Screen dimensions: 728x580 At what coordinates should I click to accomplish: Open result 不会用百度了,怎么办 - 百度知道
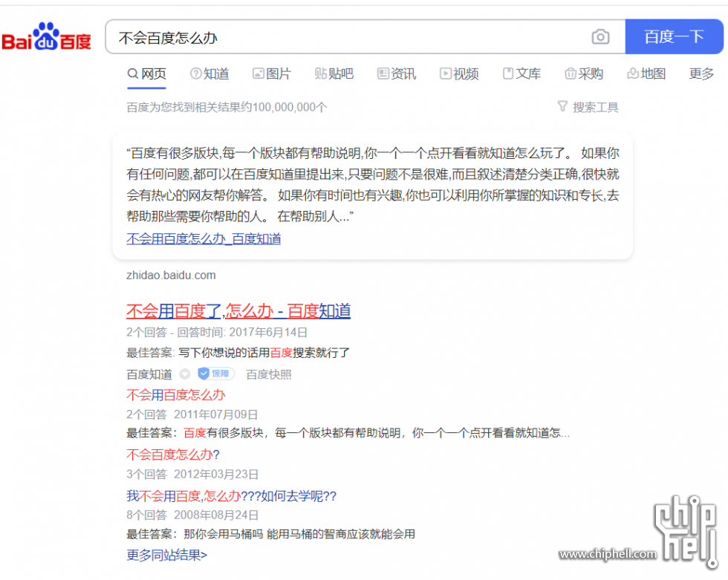click(238, 311)
